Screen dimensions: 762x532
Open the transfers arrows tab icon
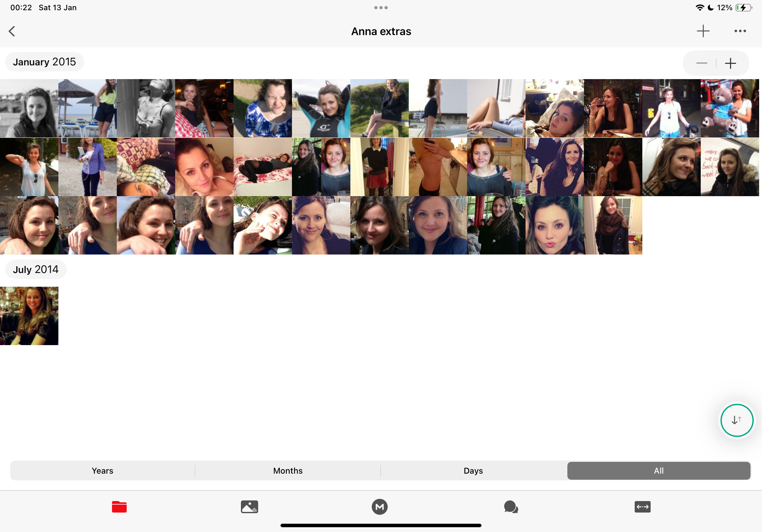point(642,506)
